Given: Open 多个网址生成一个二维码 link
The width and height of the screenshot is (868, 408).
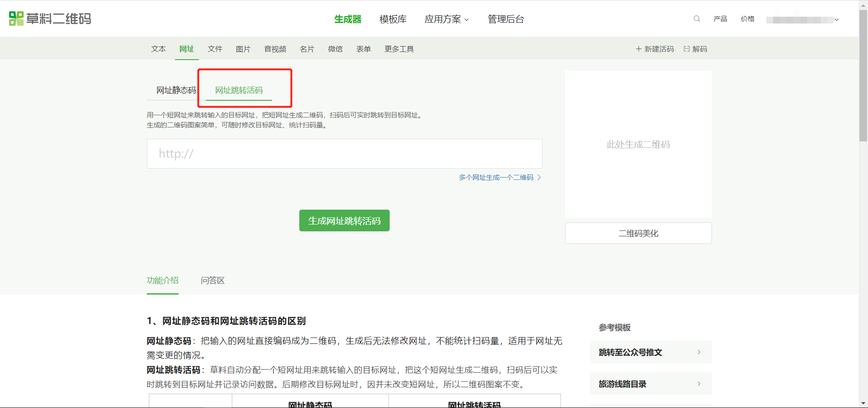Looking at the screenshot, I should (500, 178).
